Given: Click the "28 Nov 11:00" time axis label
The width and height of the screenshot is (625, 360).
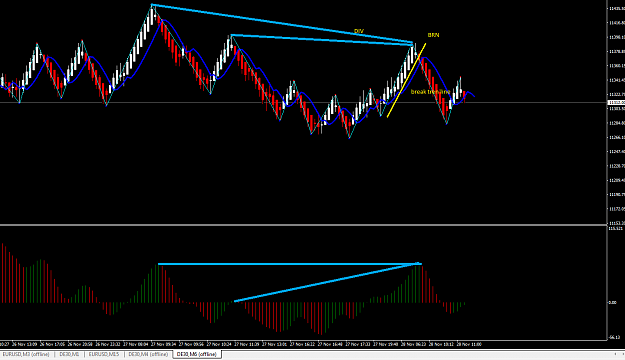Looking at the screenshot, I should (x=469, y=344).
